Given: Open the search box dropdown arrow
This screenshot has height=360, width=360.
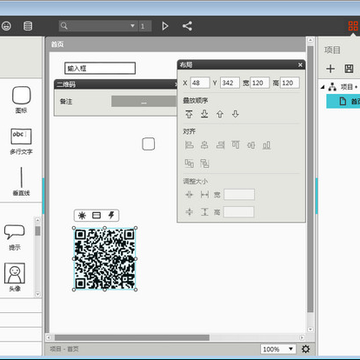Looking at the screenshot, I should [133, 26].
